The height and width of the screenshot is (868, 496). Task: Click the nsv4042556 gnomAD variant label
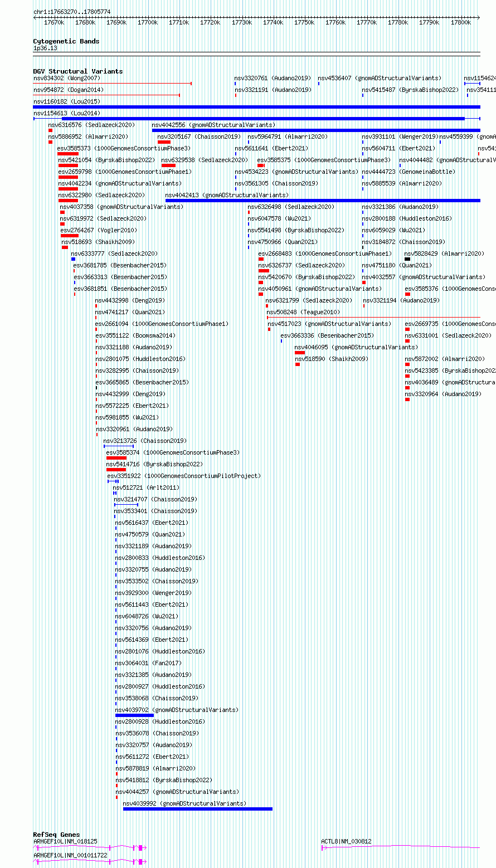(x=213, y=125)
